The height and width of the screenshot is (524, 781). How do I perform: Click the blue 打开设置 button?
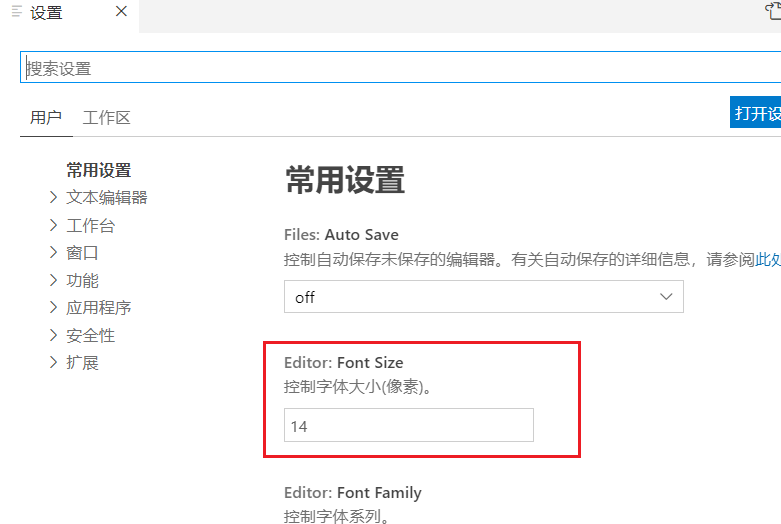[756, 113]
